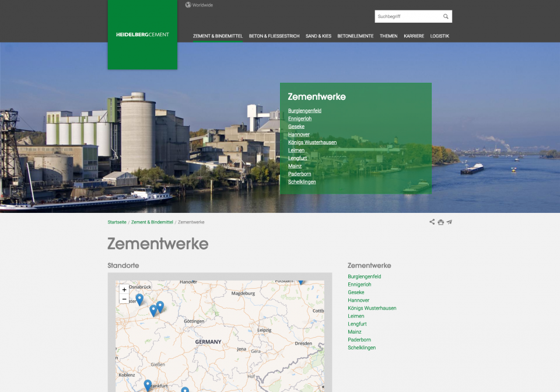Zoom out the map with minus button
560x392 pixels.
(x=124, y=299)
